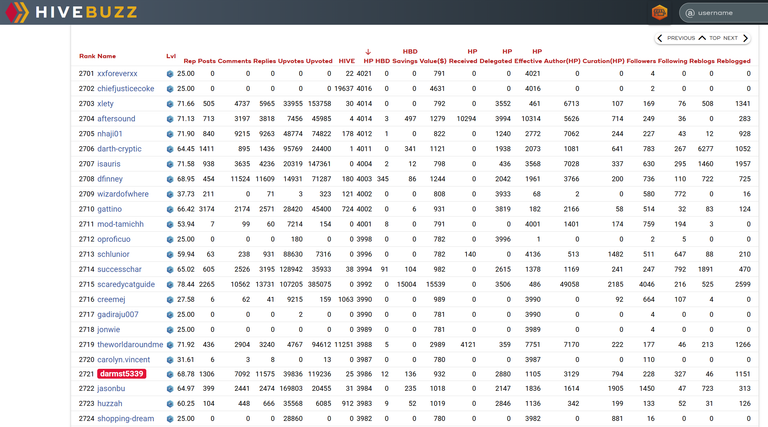The image size is (768, 427).
Task: Click level badge icon for wizardofwhere
Action: (x=170, y=194)
